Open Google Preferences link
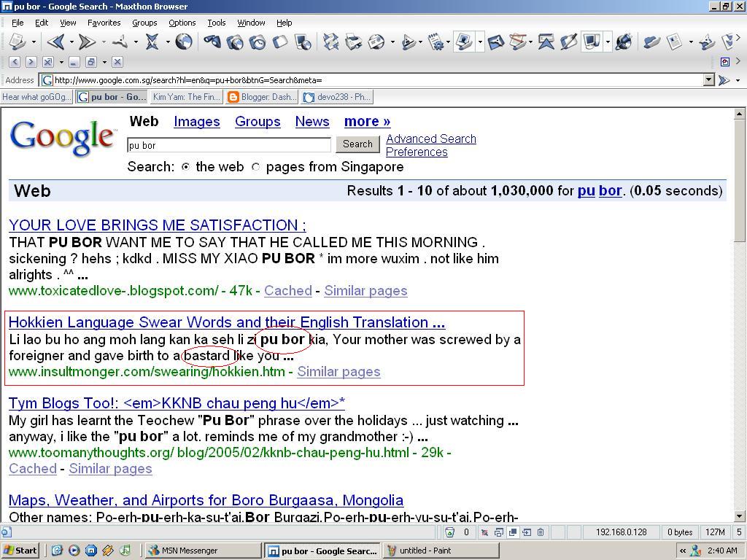Screen dimensions: 747x560 417,152
